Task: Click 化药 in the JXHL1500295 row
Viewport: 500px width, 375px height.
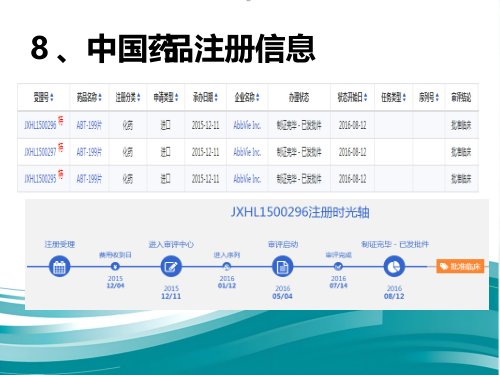Action: (128, 179)
